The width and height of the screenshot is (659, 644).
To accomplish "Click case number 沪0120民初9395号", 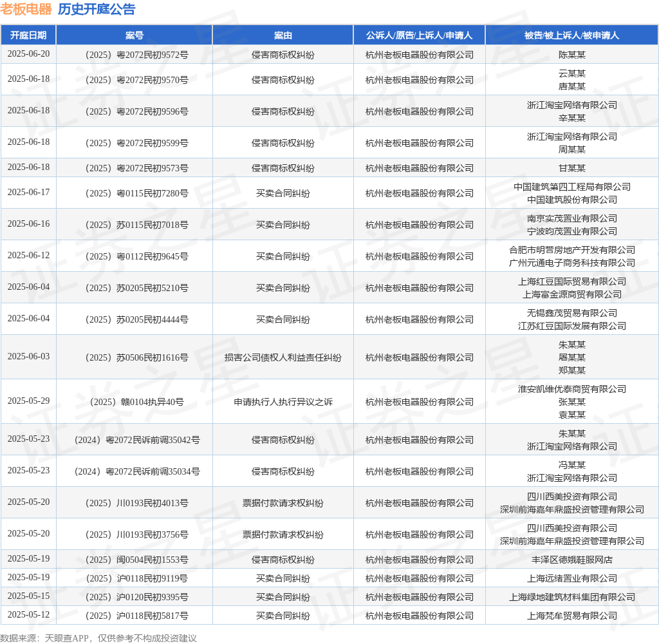I will pyautogui.click(x=136, y=597).
